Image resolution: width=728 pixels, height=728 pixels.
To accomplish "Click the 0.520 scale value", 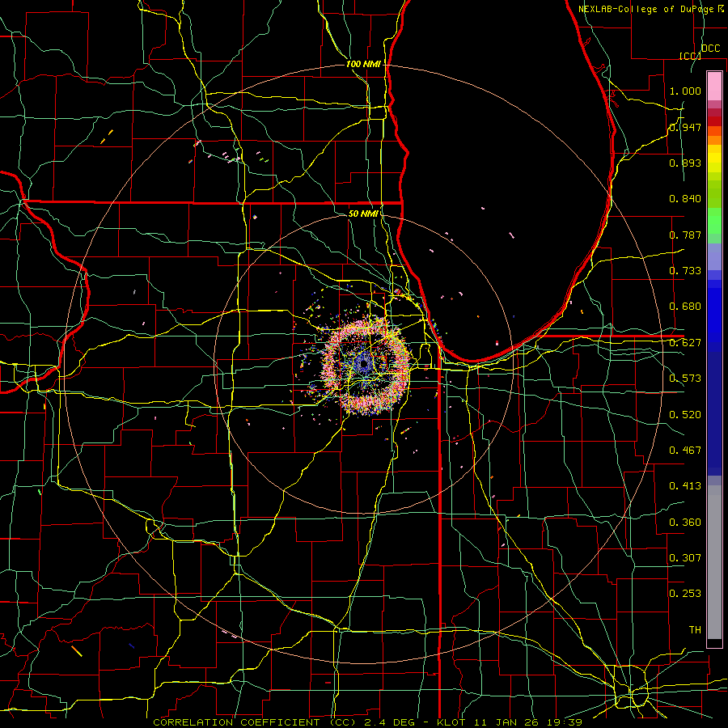I will [x=685, y=415].
